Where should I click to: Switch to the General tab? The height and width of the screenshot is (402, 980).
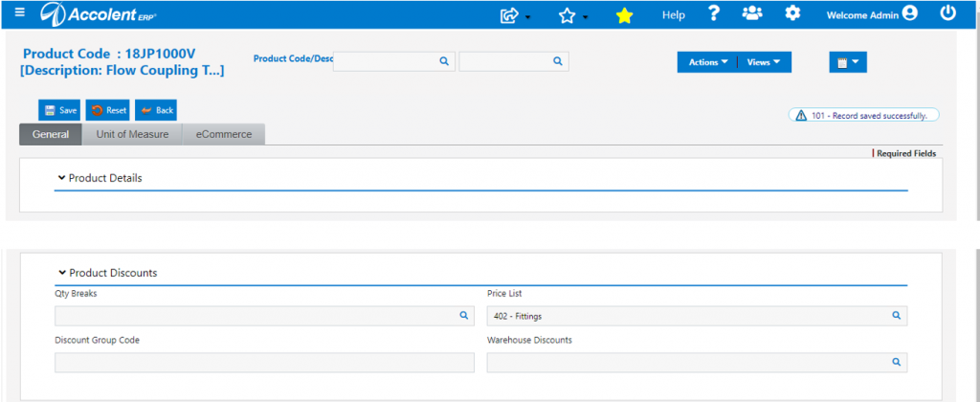click(x=51, y=134)
